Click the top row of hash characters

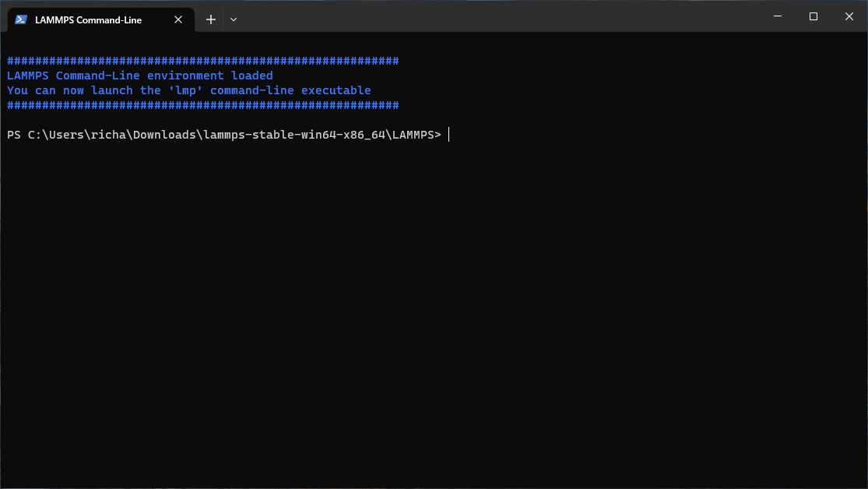tap(202, 61)
